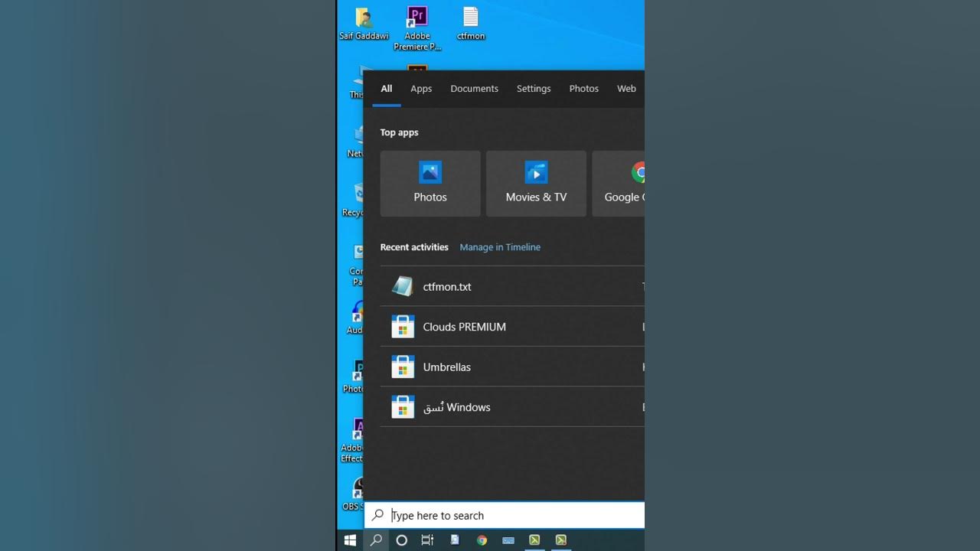Open ctfmon.txt from recent activities
The image size is (980, 551).
pyautogui.click(x=512, y=286)
